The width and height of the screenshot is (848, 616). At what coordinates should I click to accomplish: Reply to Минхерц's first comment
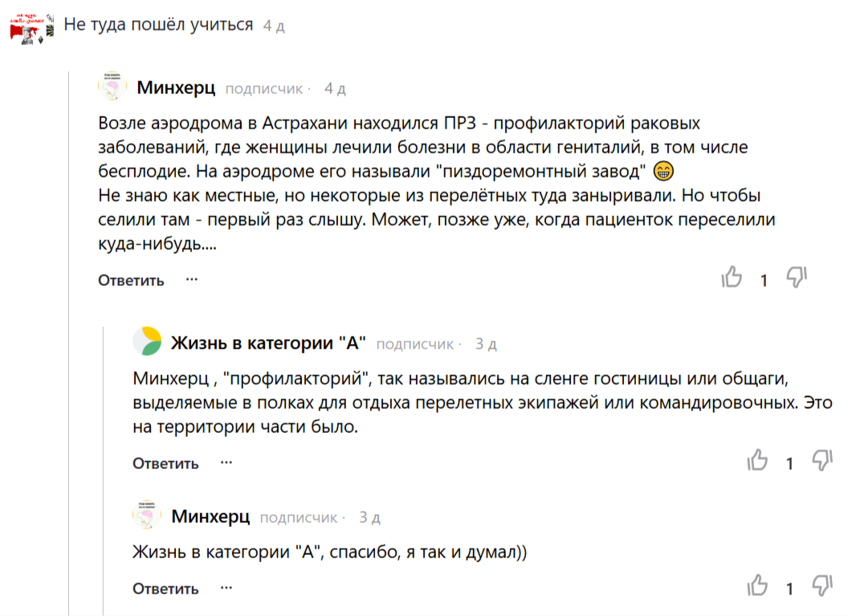coord(129,280)
